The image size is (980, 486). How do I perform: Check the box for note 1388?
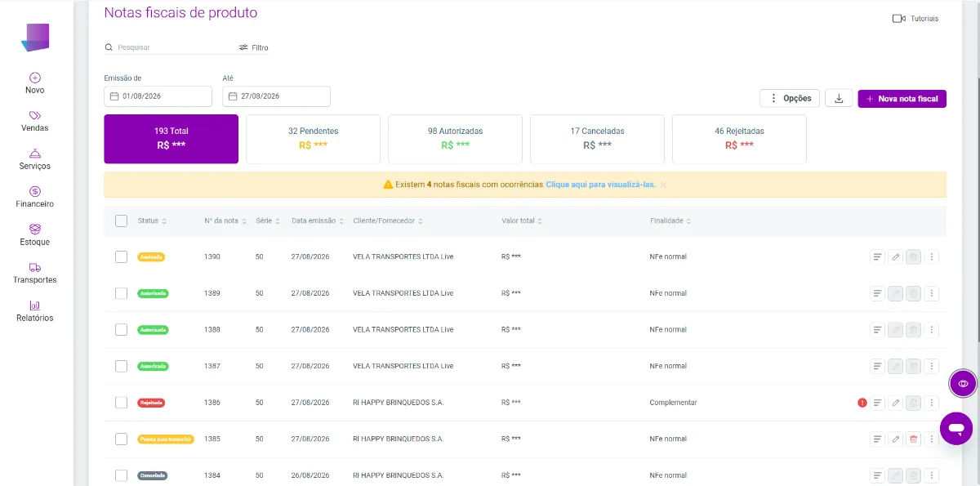(x=122, y=330)
